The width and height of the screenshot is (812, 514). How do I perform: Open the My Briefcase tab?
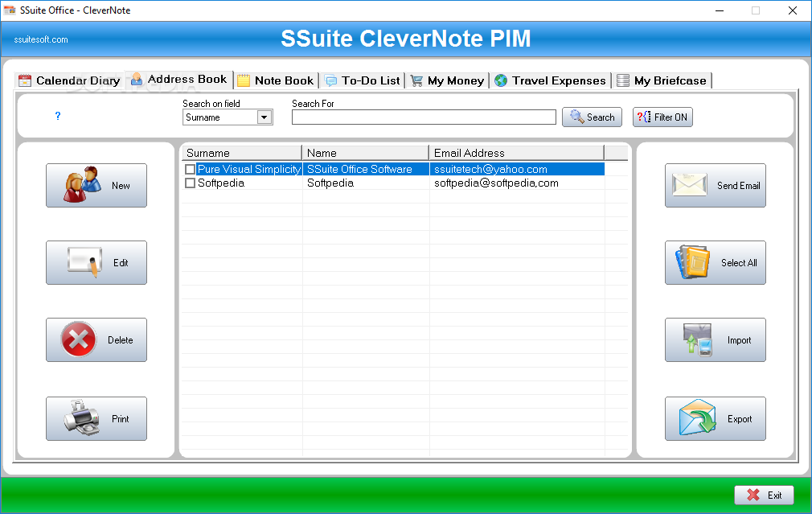[662, 80]
